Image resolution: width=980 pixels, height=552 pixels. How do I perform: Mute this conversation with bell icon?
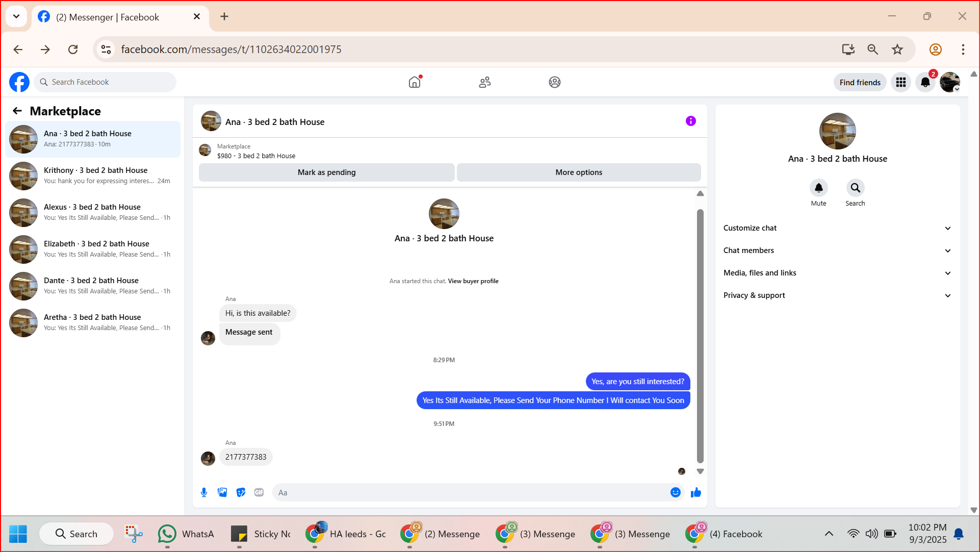(x=819, y=188)
